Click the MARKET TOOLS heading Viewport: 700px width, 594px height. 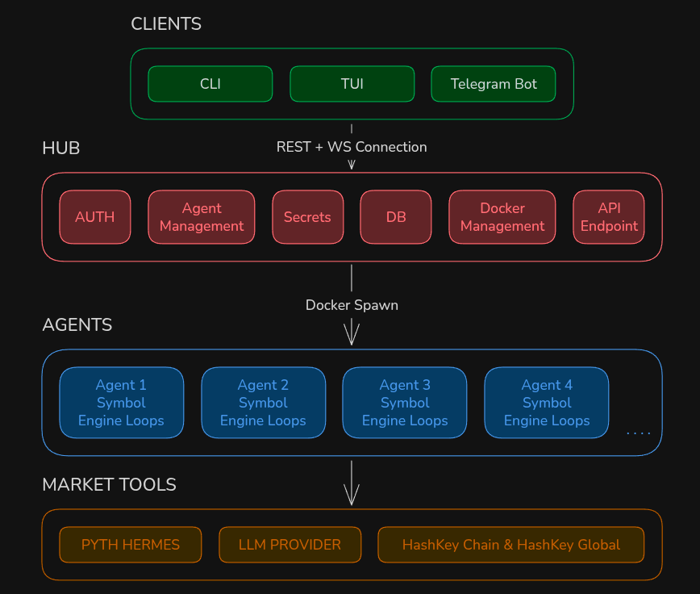pos(110,484)
